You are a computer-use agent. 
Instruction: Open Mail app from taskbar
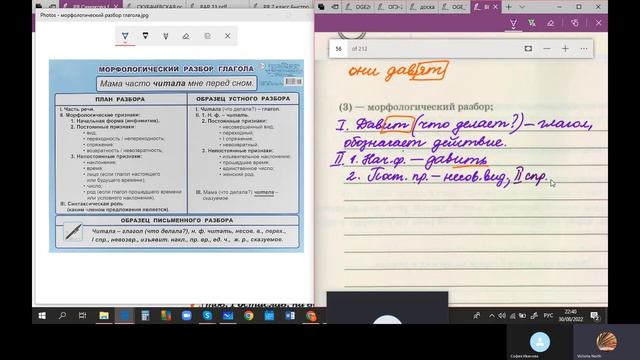point(228,316)
